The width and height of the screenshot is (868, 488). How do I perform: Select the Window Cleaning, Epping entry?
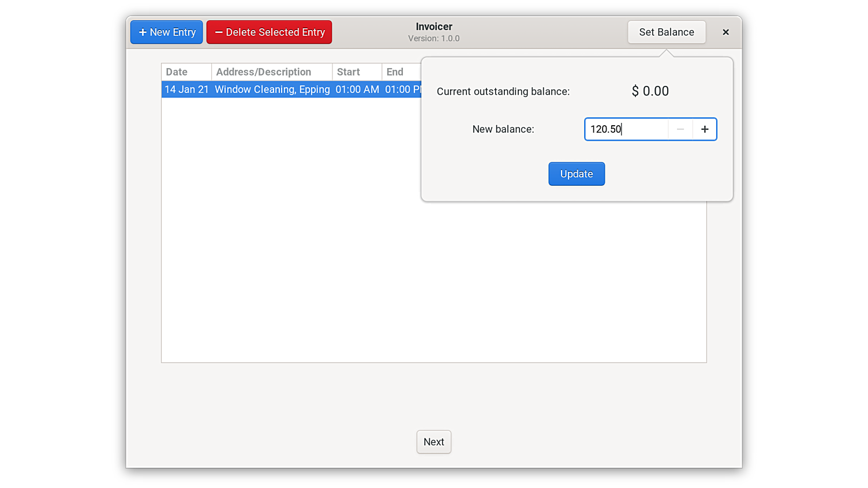click(272, 89)
